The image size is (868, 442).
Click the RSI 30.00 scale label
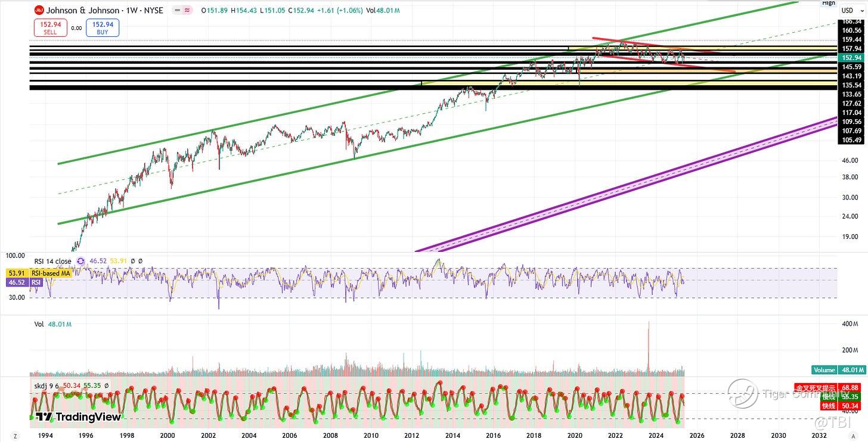(x=17, y=297)
